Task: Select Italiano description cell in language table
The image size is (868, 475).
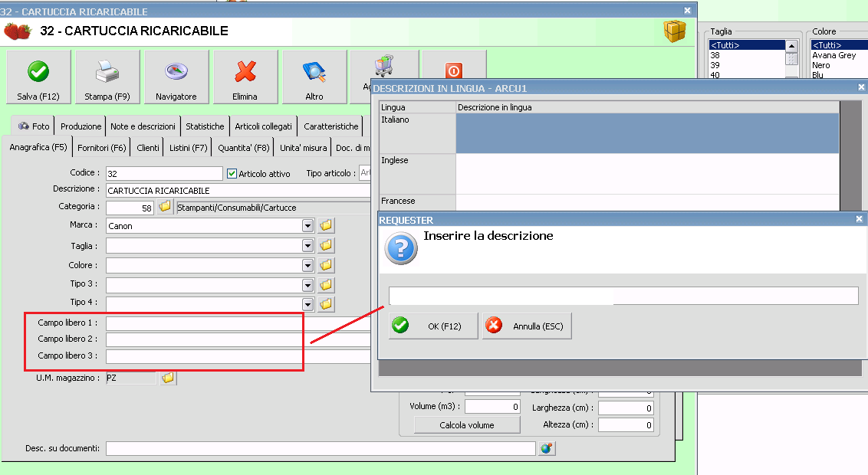Action: [647, 133]
